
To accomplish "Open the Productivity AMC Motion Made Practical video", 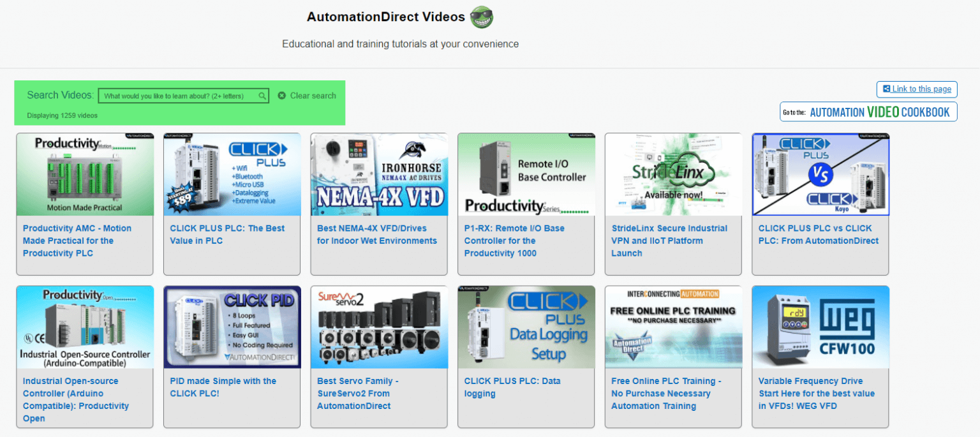I will 84,174.
